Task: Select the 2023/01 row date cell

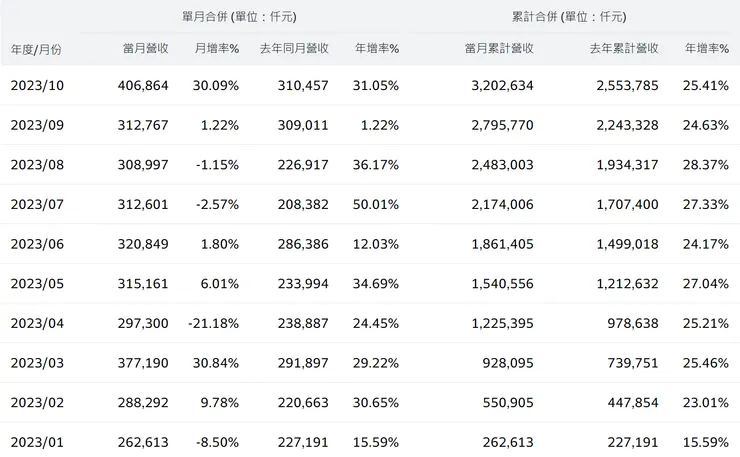Action: [37, 441]
